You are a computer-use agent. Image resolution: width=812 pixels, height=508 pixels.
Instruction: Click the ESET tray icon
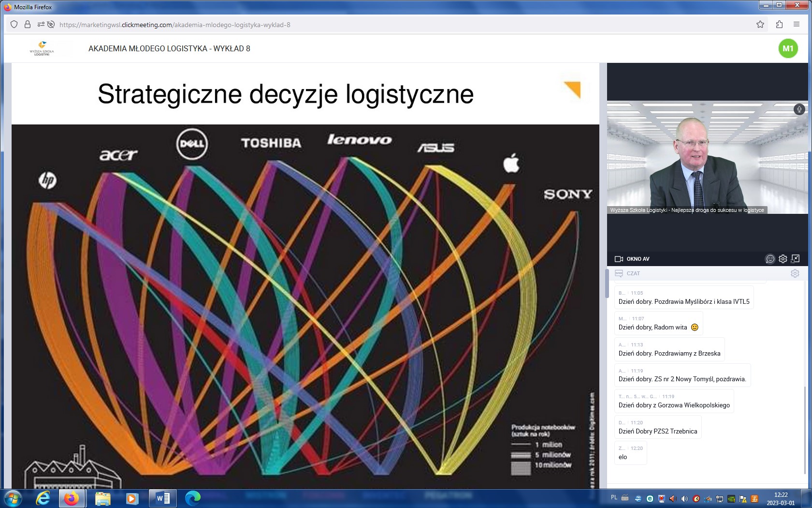pyautogui.click(x=650, y=499)
